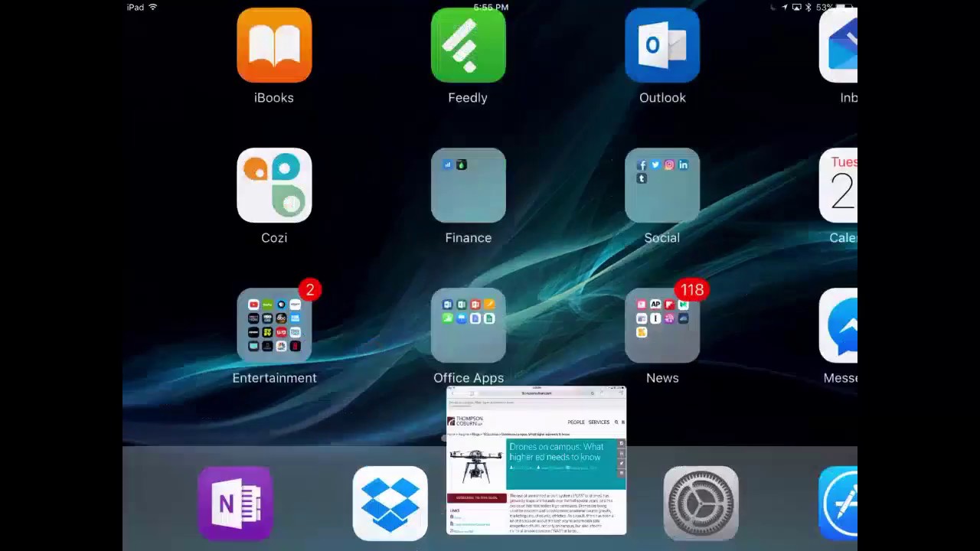This screenshot has width=980, height=551.
Task: Open the partially visible Inbox app
Action: coord(838,45)
